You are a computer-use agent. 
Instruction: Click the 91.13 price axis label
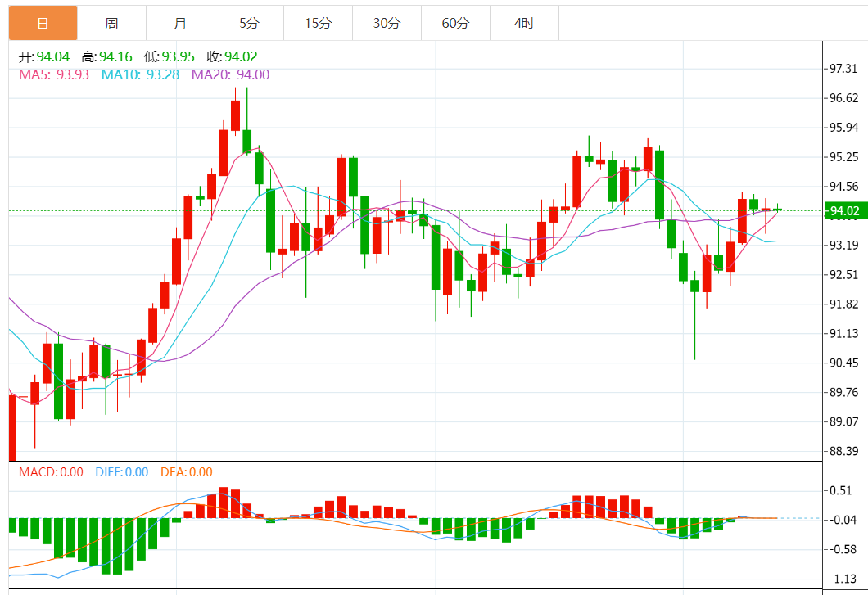click(x=843, y=333)
